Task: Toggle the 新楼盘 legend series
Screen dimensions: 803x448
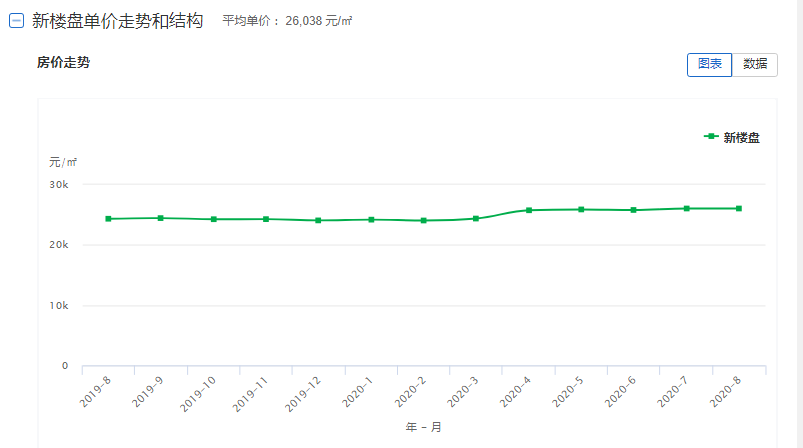Action: [x=732, y=137]
